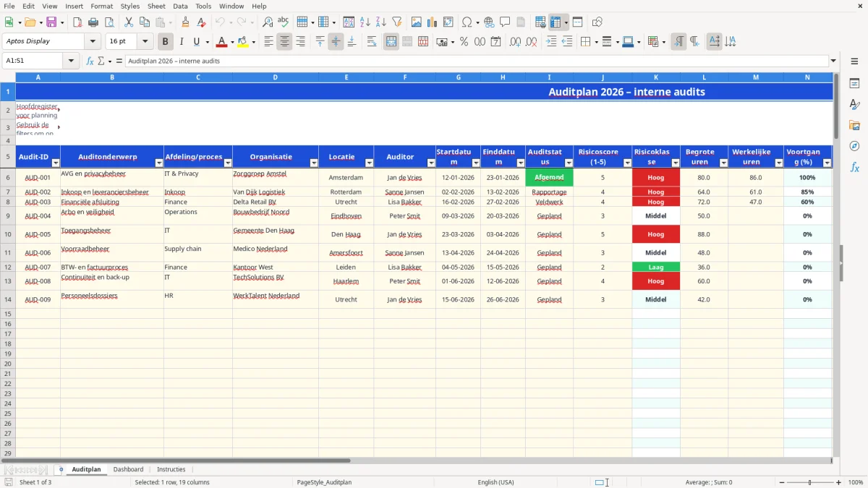868x488 pixels.
Task: Toggle wrap text
Action: click(372, 42)
